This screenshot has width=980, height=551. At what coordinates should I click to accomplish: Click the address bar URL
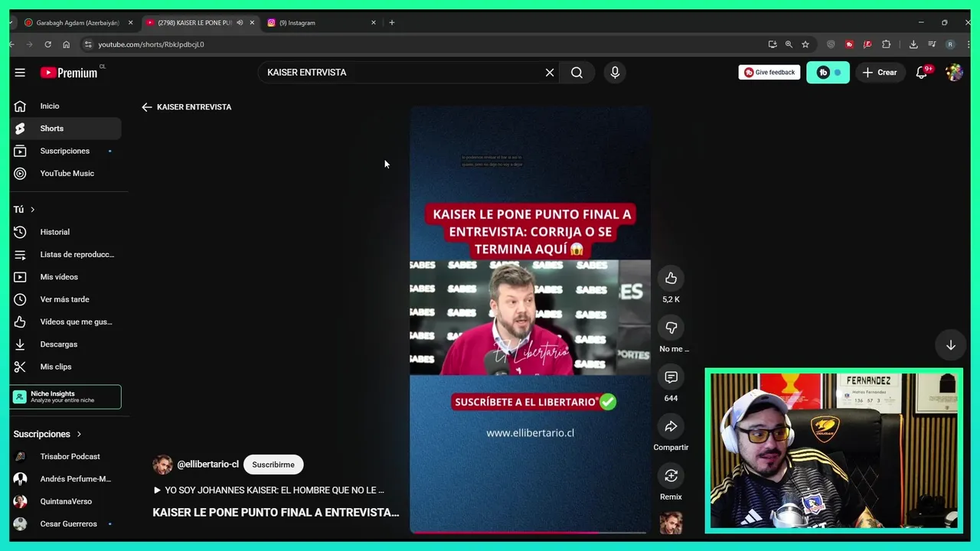[152, 44]
